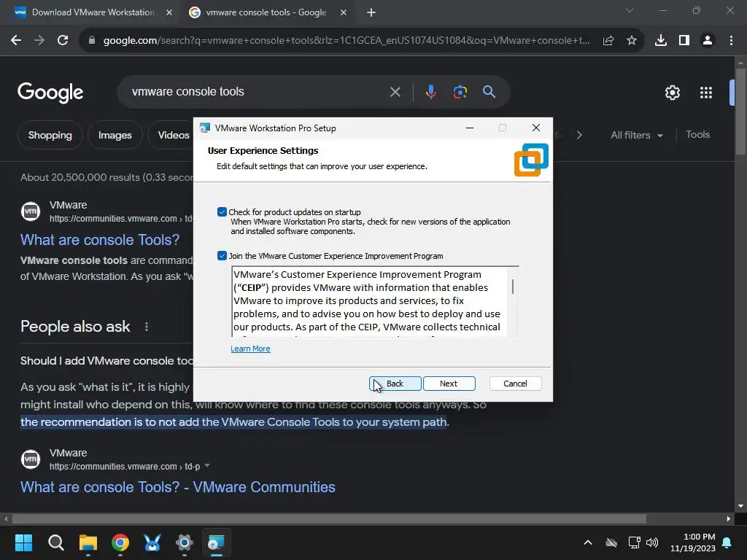The height and width of the screenshot is (560, 747).
Task: Open Chrome downloads icon
Action: pyautogui.click(x=661, y=41)
